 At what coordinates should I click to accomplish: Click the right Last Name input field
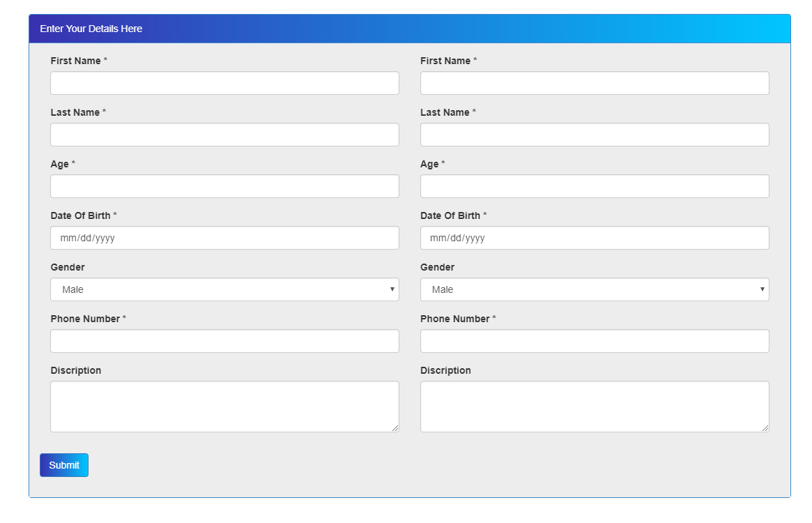pyautogui.click(x=594, y=134)
